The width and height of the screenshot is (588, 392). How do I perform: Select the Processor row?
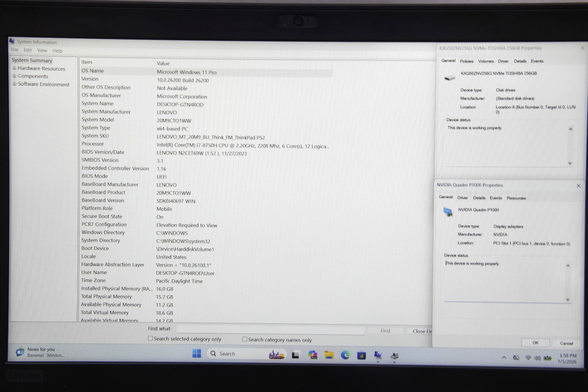[x=206, y=145]
